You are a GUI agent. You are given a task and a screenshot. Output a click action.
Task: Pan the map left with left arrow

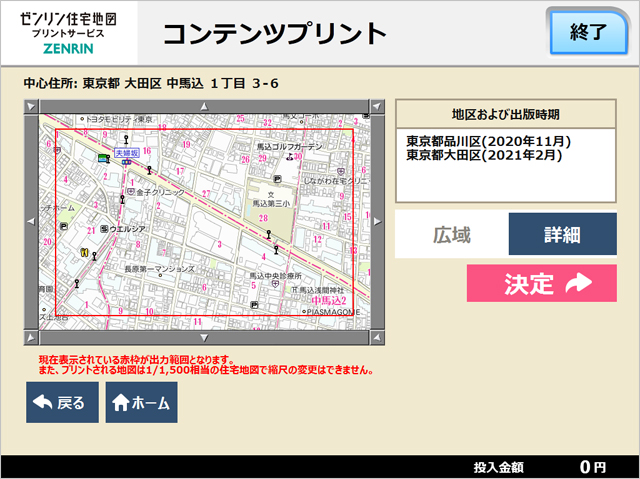(x=30, y=215)
